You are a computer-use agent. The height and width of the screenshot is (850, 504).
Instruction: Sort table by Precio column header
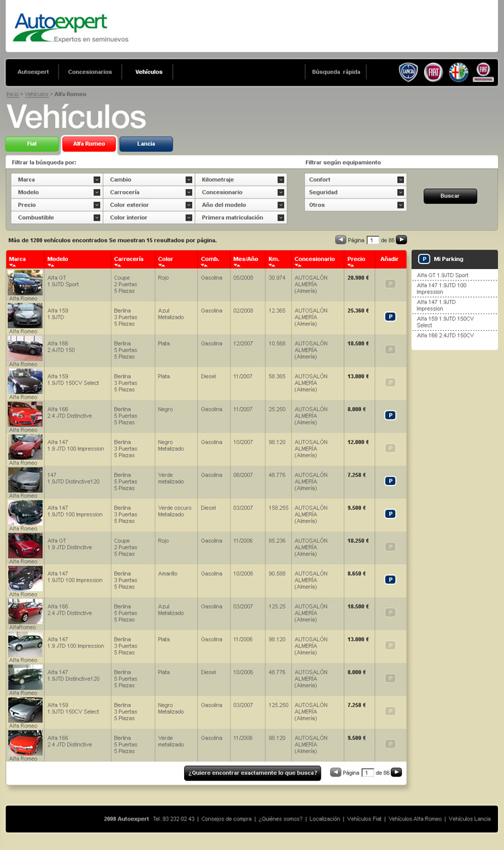[x=356, y=260]
